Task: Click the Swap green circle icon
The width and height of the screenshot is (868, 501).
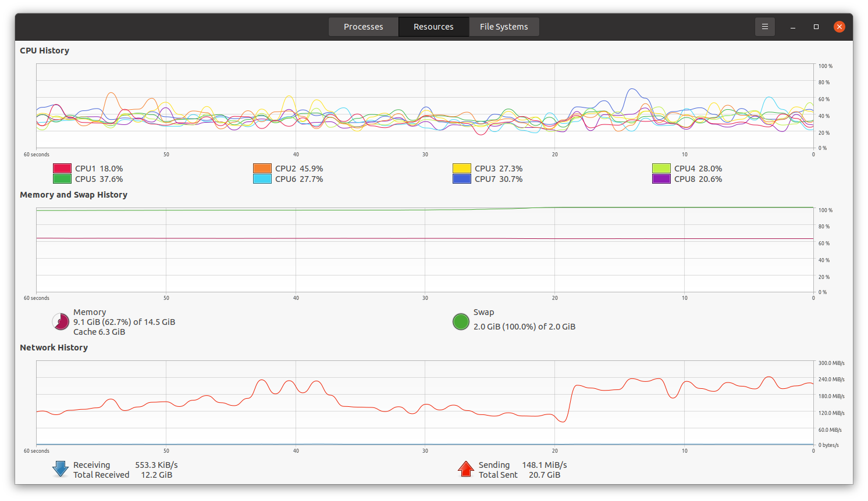Action: (461, 322)
